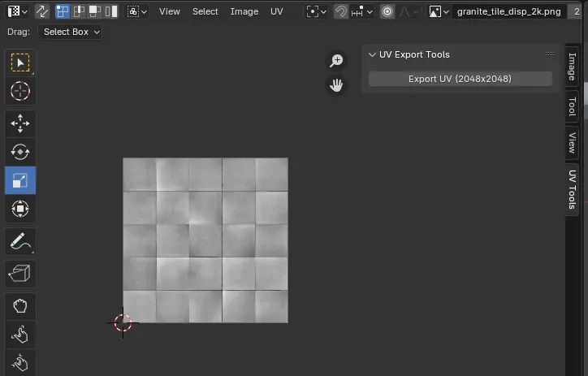Open the View menu

pos(170,11)
